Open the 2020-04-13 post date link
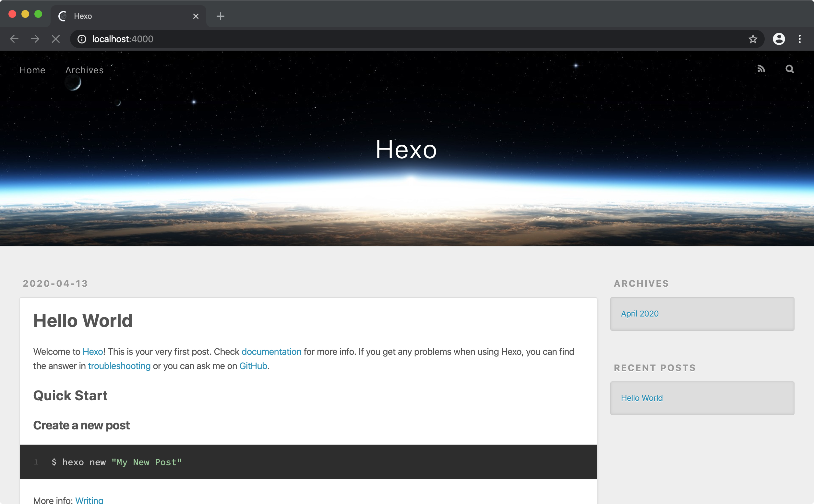 click(x=55, y=283)
